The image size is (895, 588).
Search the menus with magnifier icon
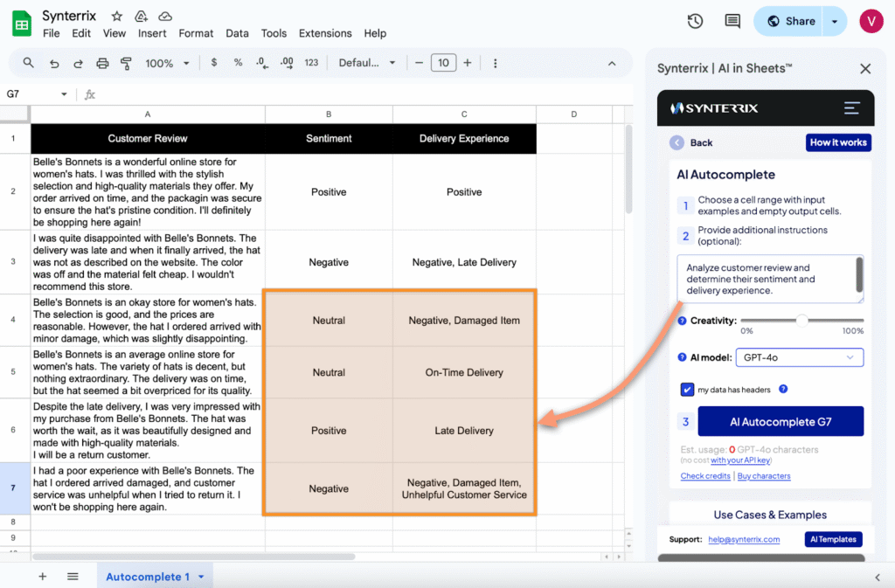point(28,63)
